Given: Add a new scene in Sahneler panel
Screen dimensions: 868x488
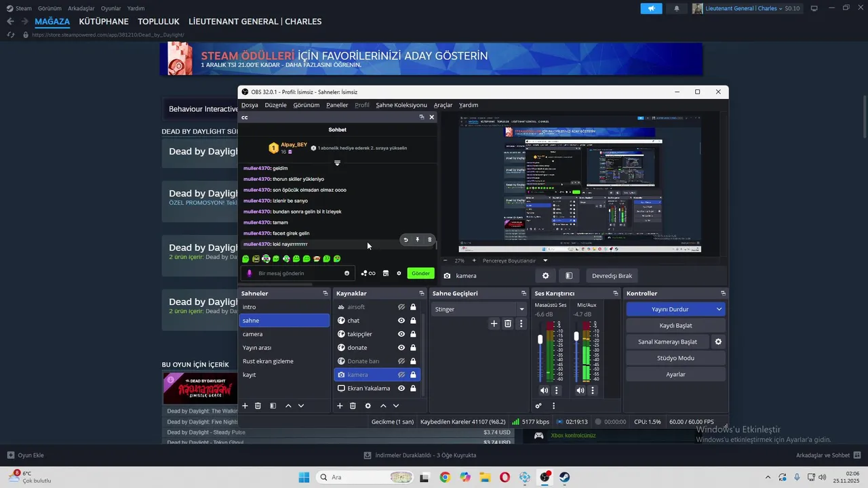Looking at the screenshot, I should click(x=245, y=405).
